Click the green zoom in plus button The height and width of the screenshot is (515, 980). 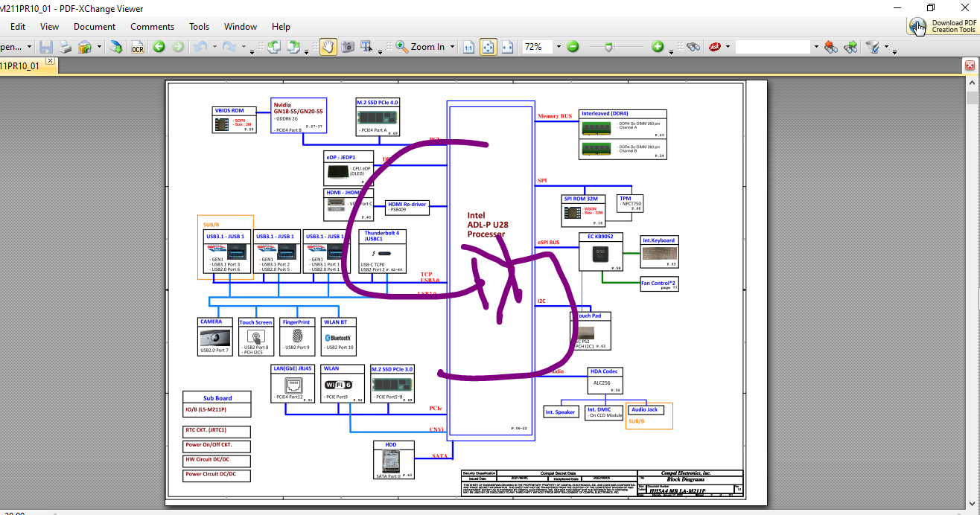658,47
